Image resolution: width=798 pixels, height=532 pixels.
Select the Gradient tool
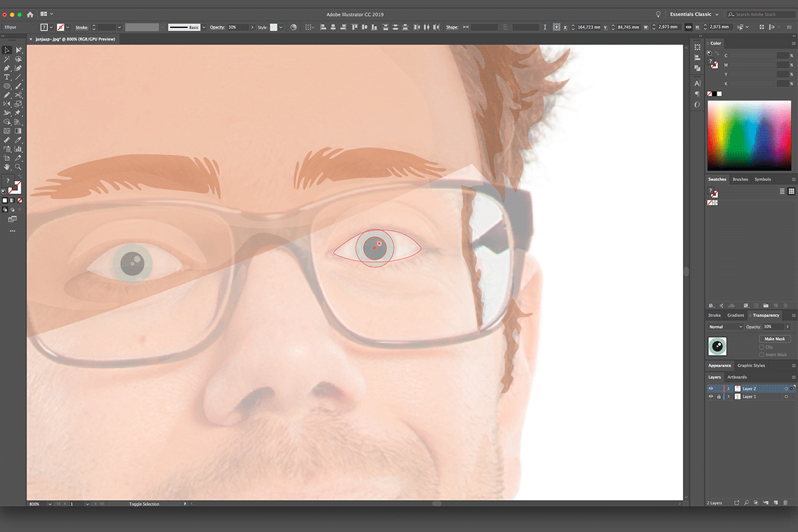19,131
